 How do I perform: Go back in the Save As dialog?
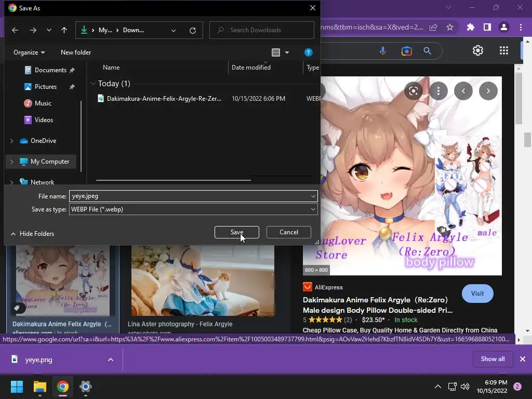click(x=15, y=30)
